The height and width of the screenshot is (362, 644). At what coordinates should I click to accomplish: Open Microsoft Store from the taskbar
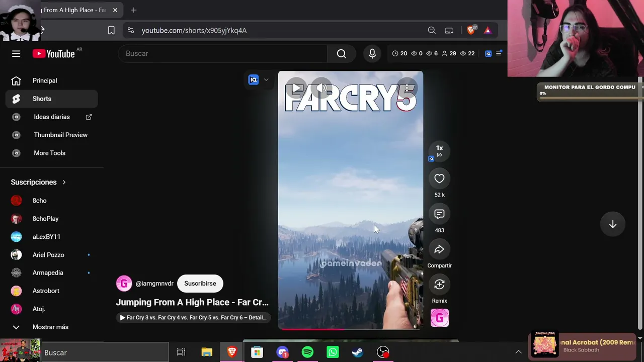tap(257, 352)
